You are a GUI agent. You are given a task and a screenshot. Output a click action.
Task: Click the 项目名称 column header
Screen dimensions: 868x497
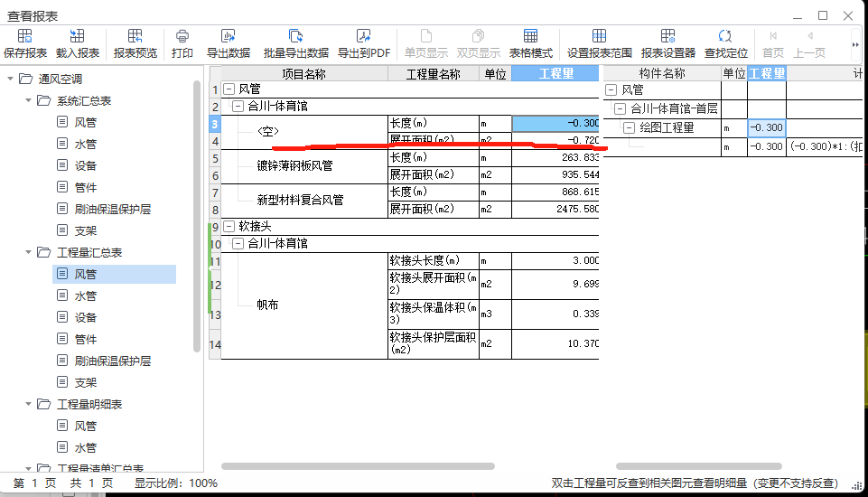pos(304,74)
